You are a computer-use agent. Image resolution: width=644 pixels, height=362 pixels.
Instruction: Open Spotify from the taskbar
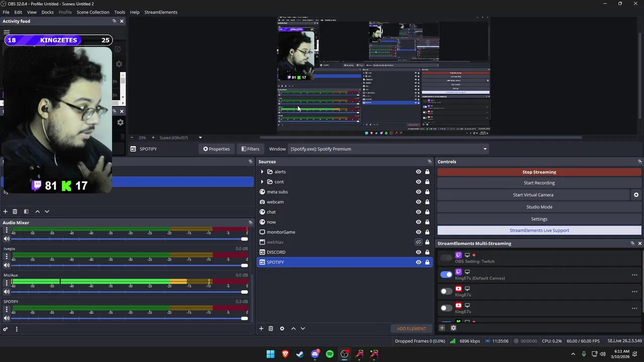click(x=330, y=354)
